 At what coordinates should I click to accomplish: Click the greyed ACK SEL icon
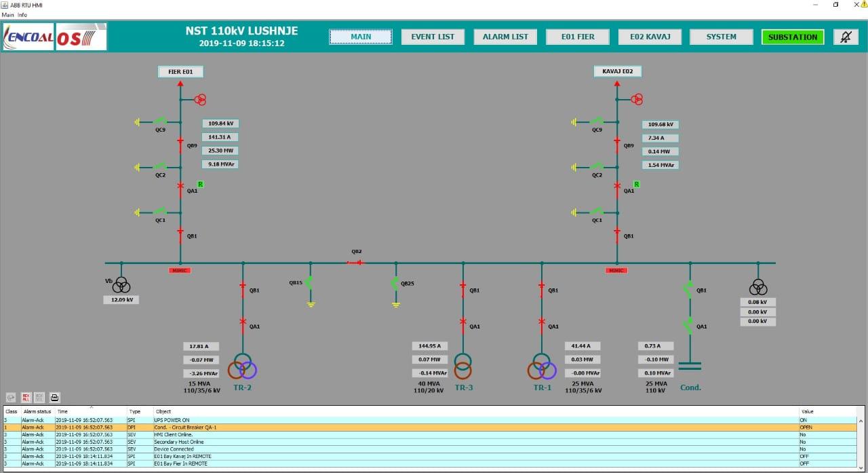click(x=40, y=397)
